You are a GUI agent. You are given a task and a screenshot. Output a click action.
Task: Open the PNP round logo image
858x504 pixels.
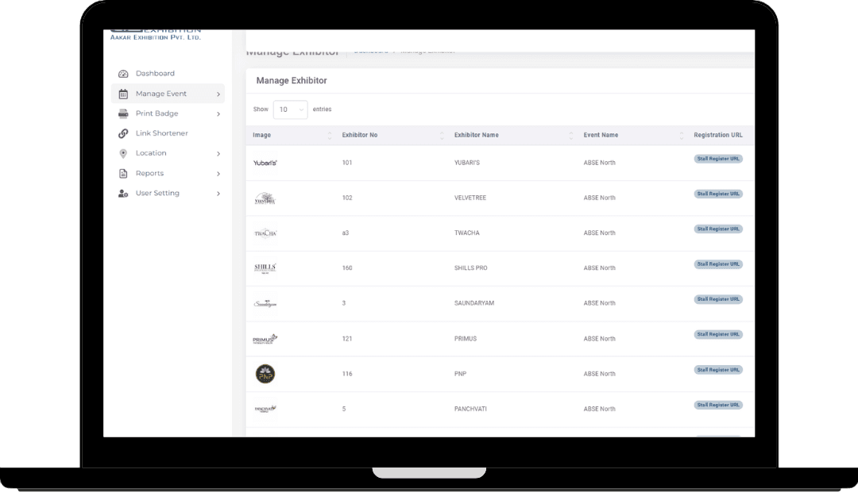265,374
